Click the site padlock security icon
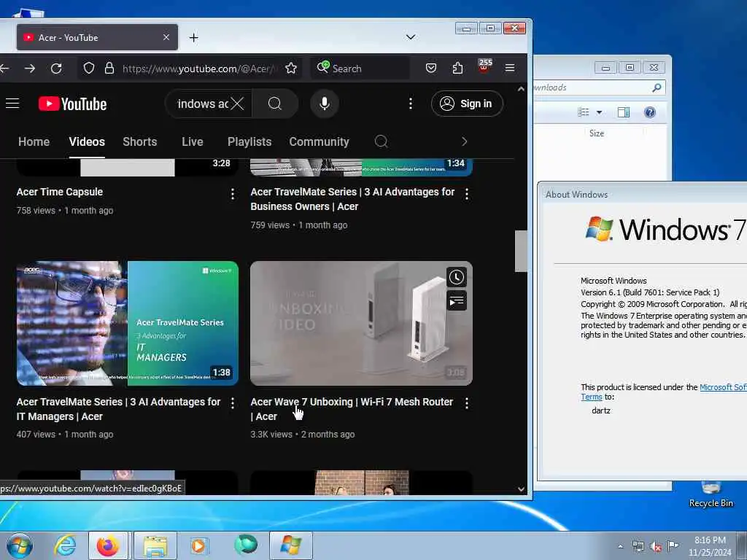The width and height of the screenshot is (747, 560). [109, 68]
